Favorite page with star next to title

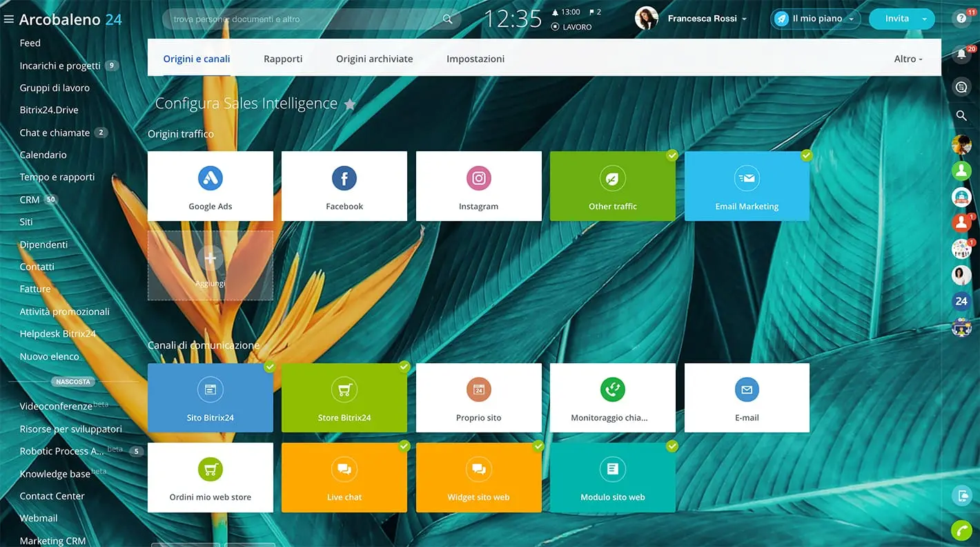tap(350, 104)
